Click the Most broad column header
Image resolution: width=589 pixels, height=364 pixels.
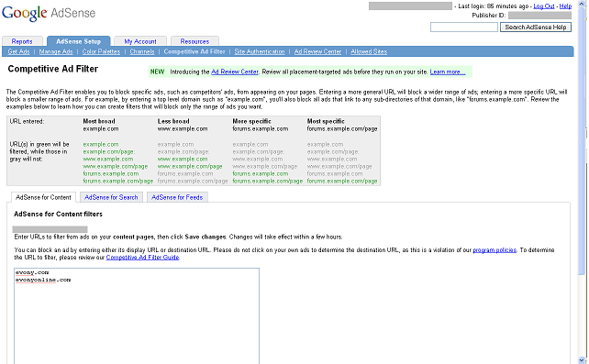(99, 121)
